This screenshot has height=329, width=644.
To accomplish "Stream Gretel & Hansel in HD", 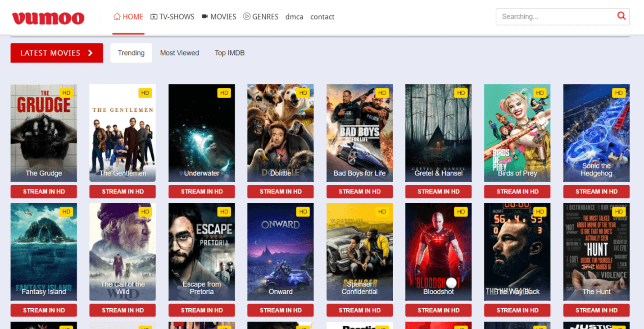I will 439,192.
